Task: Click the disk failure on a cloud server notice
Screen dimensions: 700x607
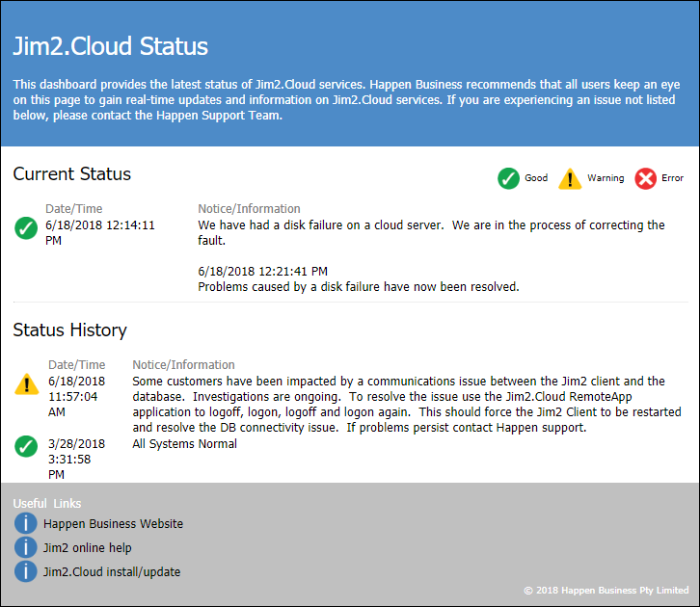Action: (x=431, y=233)
